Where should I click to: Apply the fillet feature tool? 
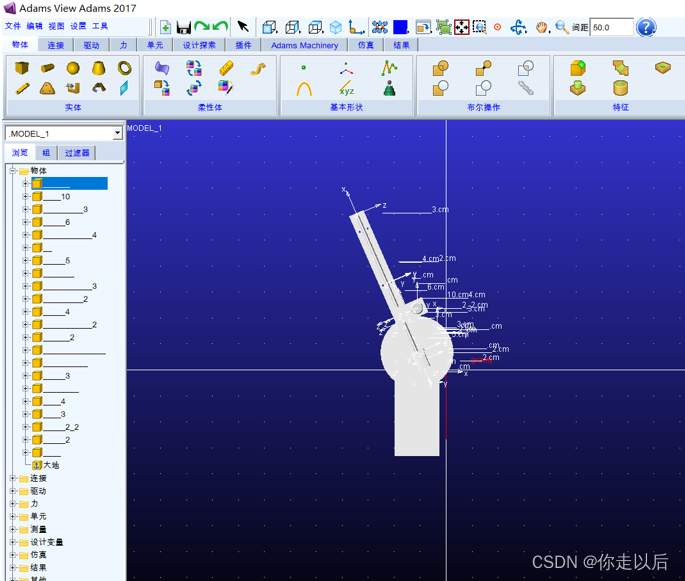point(578,68)
